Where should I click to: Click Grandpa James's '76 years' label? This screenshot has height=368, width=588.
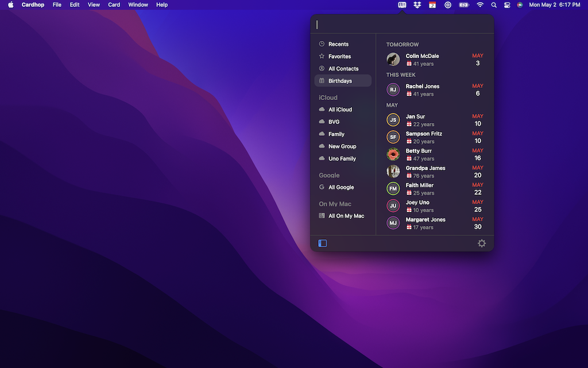click(424, 176)
